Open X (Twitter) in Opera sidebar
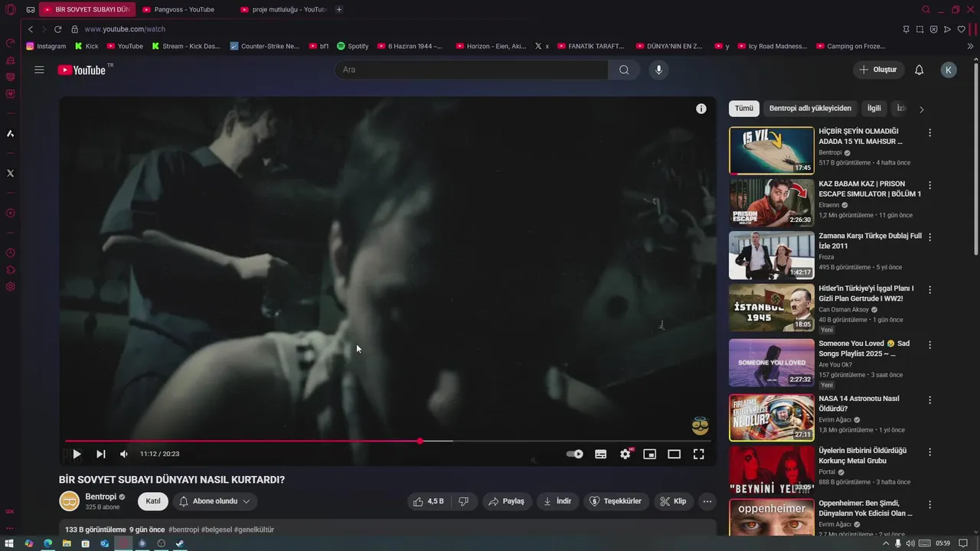Viewport: 980px width, 551px height. [x=10, y=173]
